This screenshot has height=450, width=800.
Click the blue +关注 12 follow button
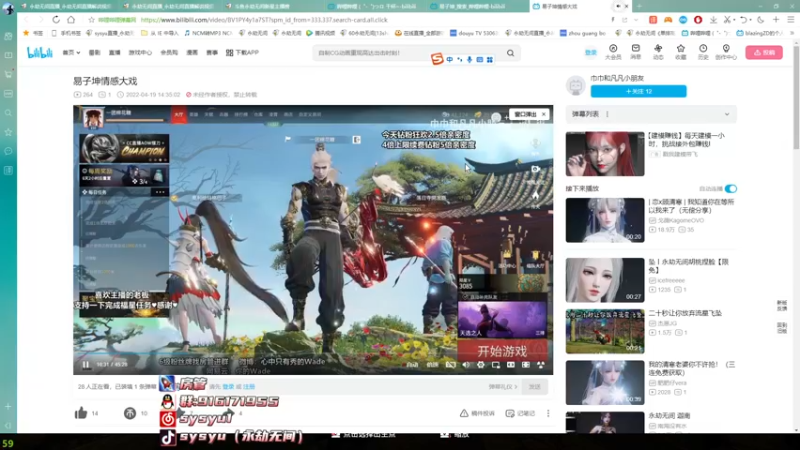coord(638,91)
